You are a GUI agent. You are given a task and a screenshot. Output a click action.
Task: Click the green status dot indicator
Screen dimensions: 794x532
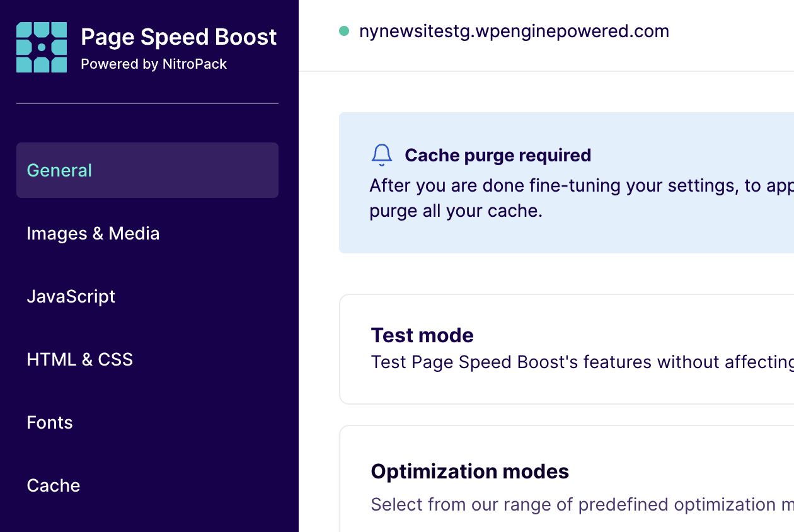tap(344, 30)
